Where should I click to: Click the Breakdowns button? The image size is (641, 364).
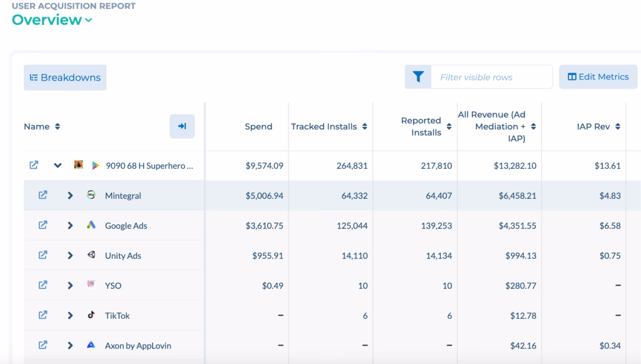(65, 78)
